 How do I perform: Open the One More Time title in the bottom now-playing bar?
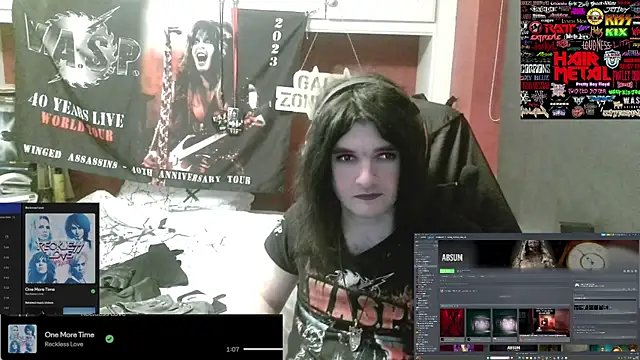[69, 334]
